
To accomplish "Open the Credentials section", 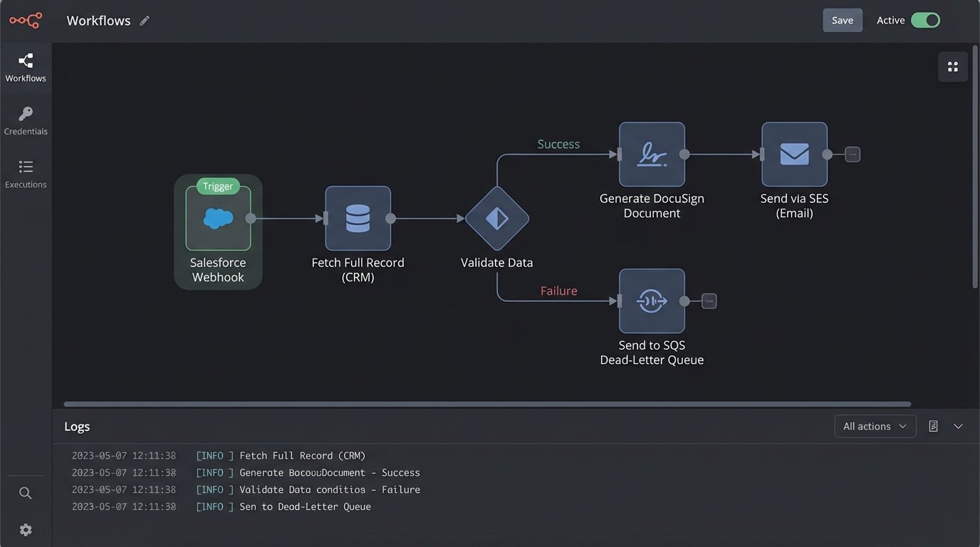I will tap(26, 114).
